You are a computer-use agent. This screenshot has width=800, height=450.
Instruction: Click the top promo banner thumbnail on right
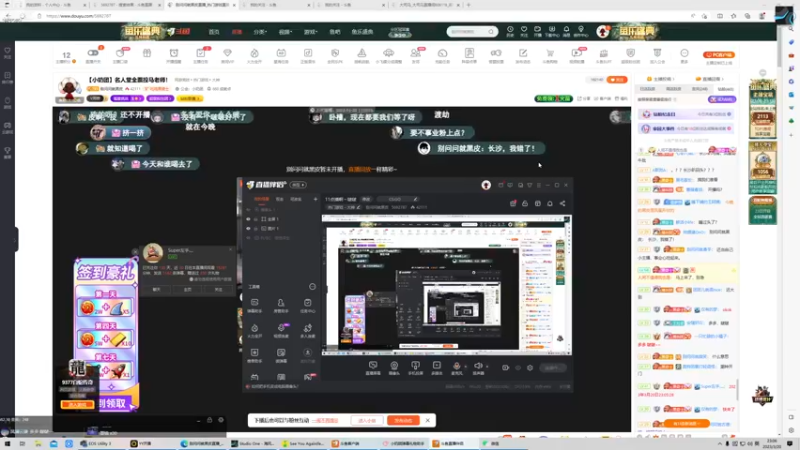click(x=763, y=109)
